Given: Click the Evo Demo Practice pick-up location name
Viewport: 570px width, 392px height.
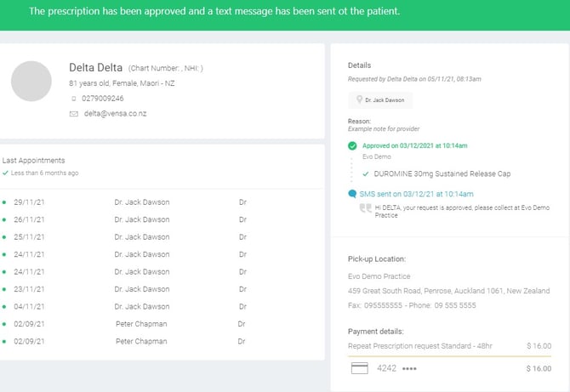Looking at the screenshot, I should pyautogui.click(x=379, y=276).
